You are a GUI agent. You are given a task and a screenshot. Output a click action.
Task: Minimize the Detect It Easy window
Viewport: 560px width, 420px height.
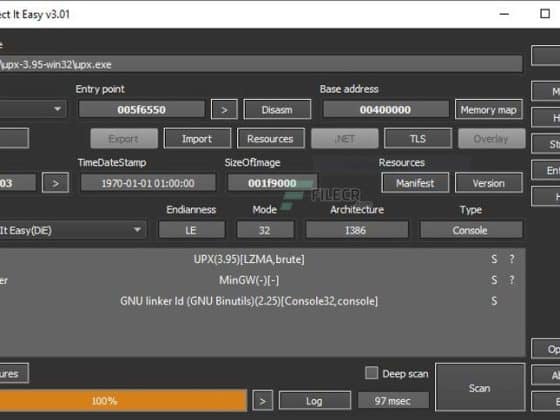(x=504, y=14)
